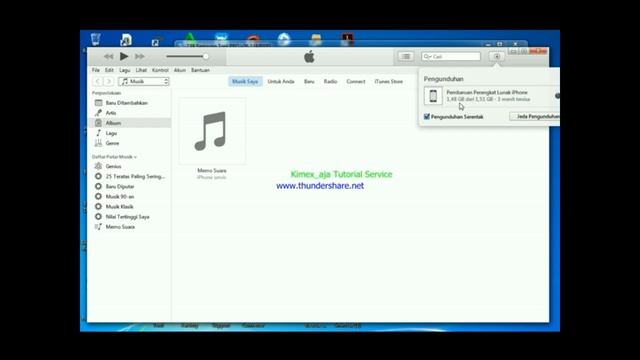The width and height of the screenshot is (640, 360).
Task: Click the Jeda Pengunduhan button
Action: [536, 117]
